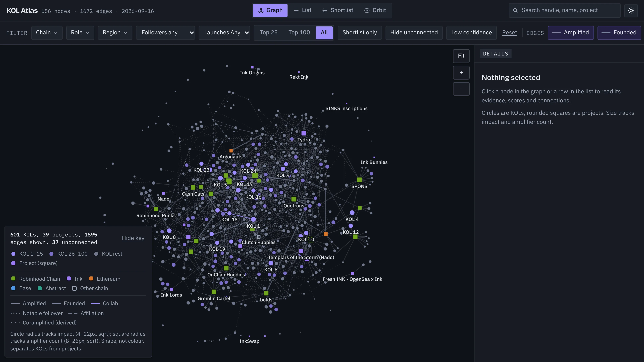
Task: Select the KOL 4 circle node
Action: 352,213
